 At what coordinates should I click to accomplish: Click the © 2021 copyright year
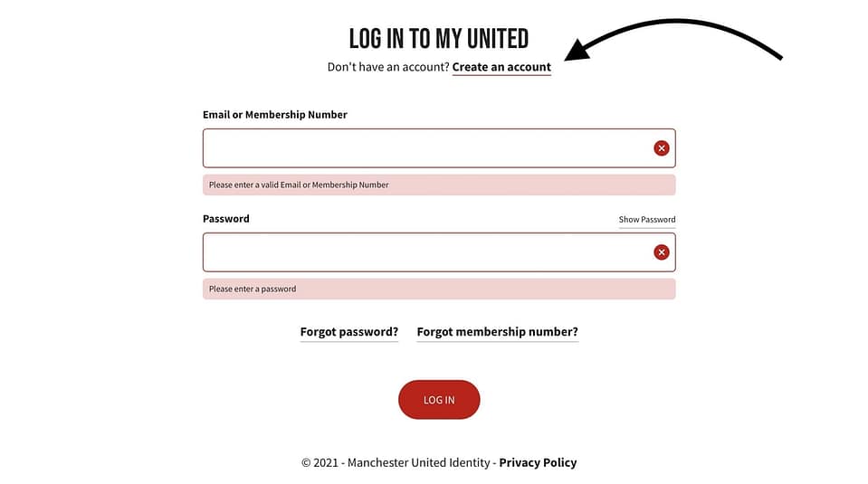[320, 462]
